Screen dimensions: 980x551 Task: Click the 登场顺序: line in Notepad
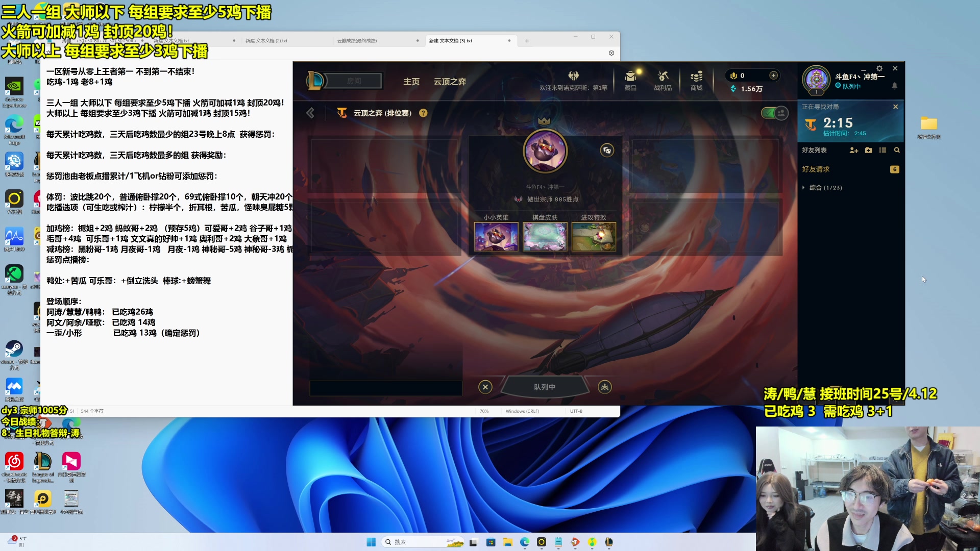64,302
